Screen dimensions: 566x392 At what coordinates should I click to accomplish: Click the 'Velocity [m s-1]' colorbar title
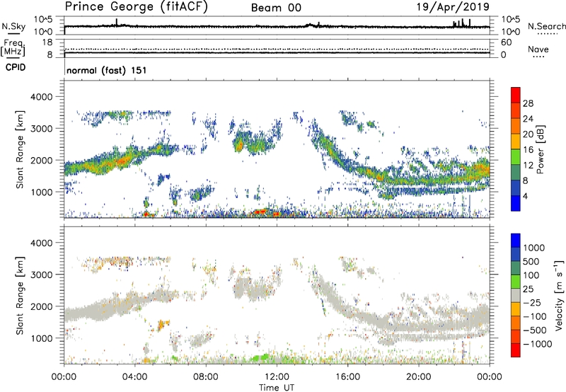click(559, 295)
